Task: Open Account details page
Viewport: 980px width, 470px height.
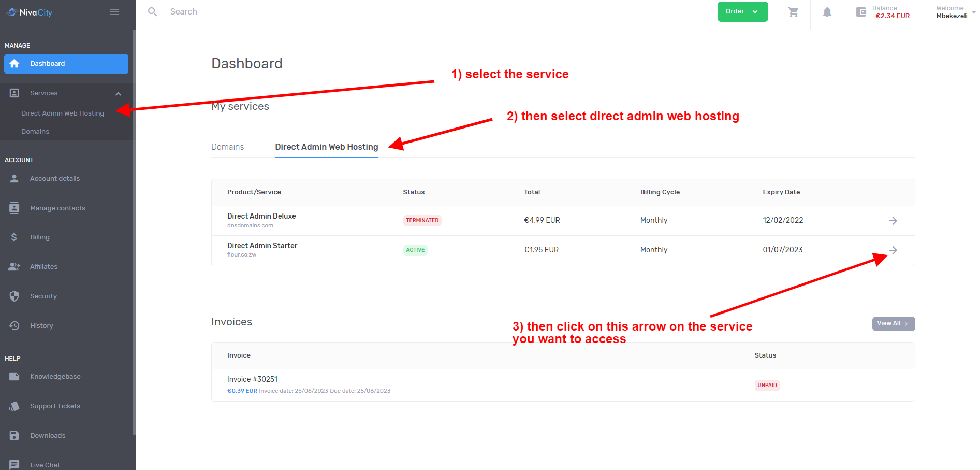Action: [x=55, y=179]
